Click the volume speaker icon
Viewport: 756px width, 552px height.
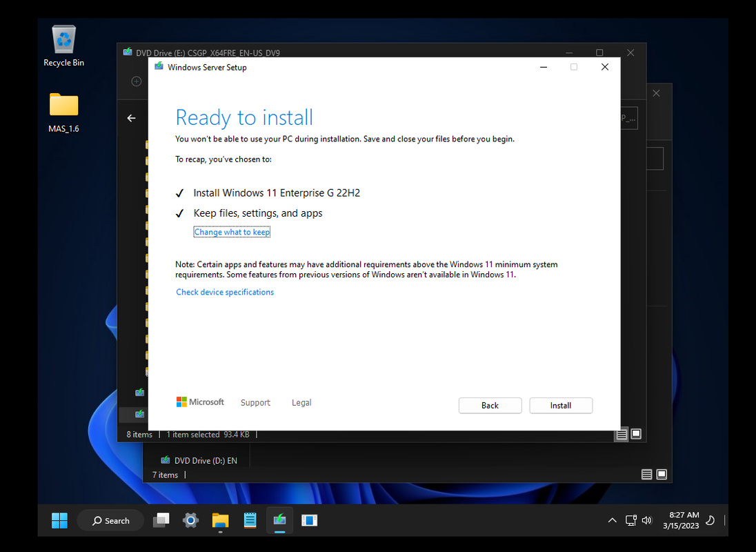pos(647,520)
